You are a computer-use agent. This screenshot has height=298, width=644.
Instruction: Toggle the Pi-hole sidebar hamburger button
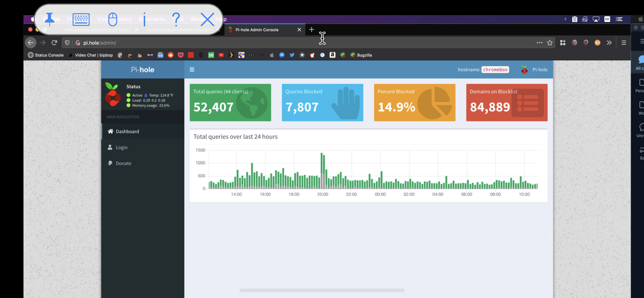[192, 69]
